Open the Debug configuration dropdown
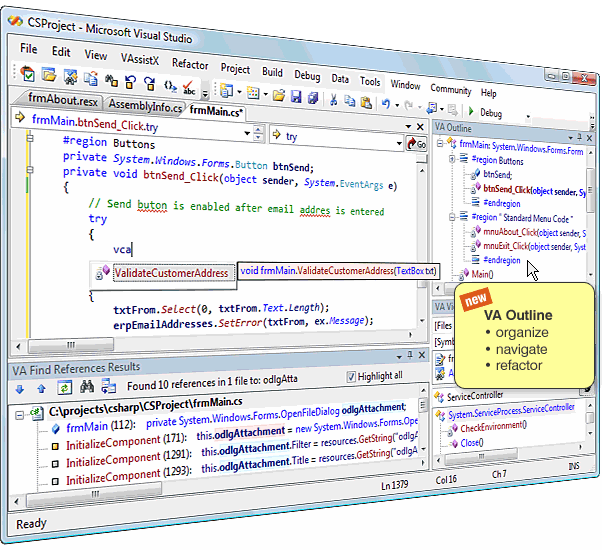 pyautogui.click(x=528, y=117)
